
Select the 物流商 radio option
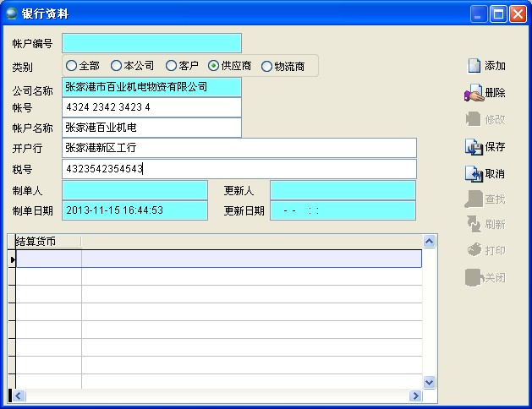pos(267,66)
